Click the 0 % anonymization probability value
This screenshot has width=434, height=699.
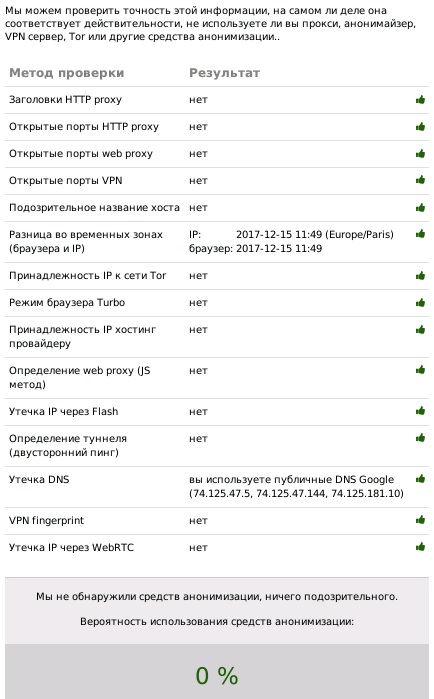pyautogui.click(x=217, y=675)
